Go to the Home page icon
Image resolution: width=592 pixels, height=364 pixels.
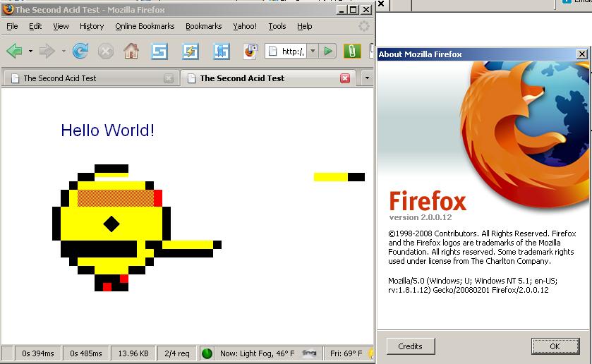click(131, 51)
